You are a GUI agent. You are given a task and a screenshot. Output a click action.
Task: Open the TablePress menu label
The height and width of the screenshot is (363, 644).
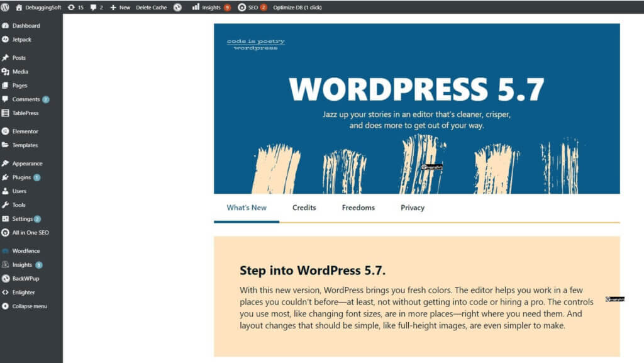click(x=25, y=113)
